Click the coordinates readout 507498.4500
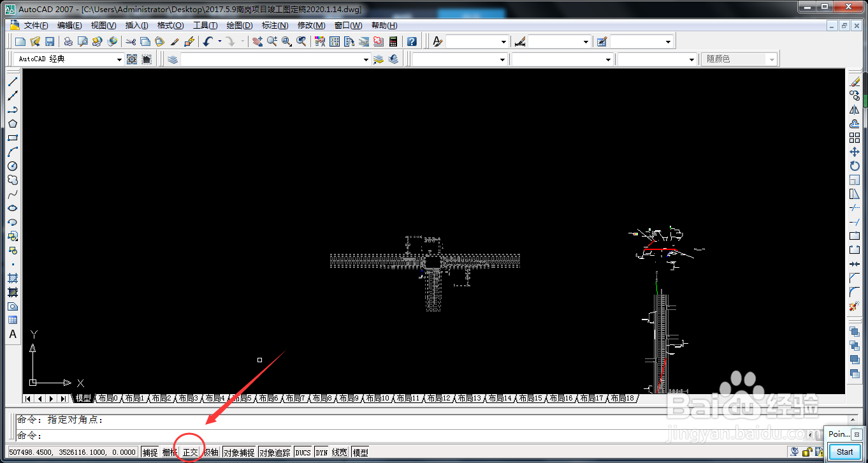This screenshot has width=868, height=463. pyautogui.click(x=72, y=452)
